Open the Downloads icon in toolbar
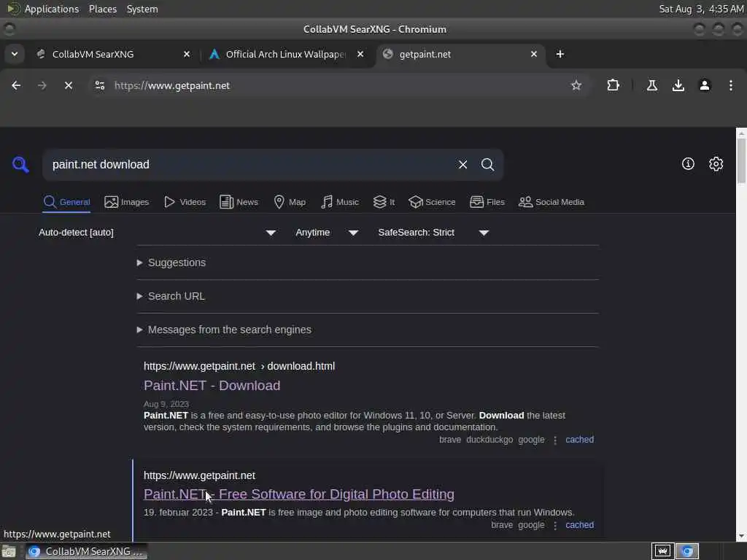747x560 pixels. pos(678,85)
